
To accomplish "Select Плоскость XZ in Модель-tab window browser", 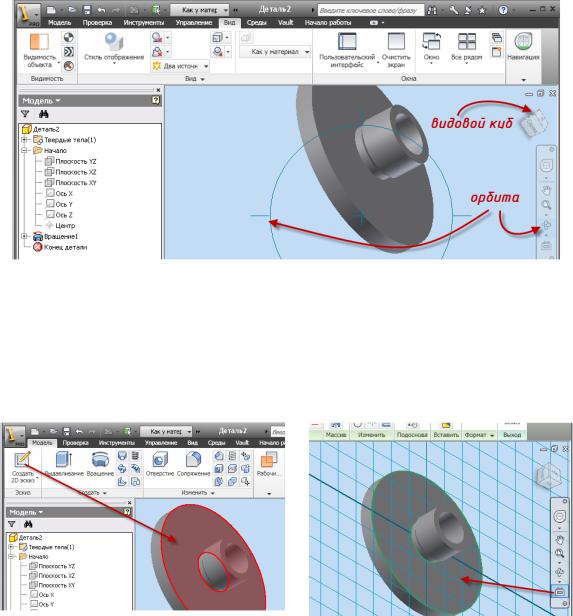I will [52, 576].
